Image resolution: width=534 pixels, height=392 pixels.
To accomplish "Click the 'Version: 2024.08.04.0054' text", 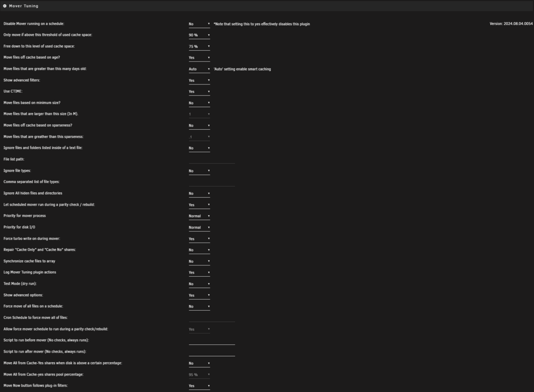I will 511,24.
